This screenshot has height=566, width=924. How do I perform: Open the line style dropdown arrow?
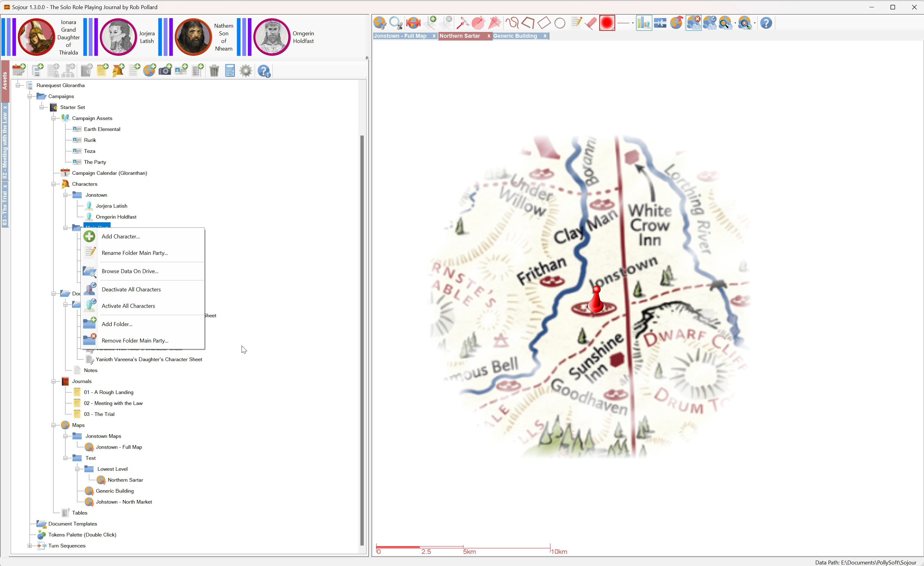coord(633,23)
